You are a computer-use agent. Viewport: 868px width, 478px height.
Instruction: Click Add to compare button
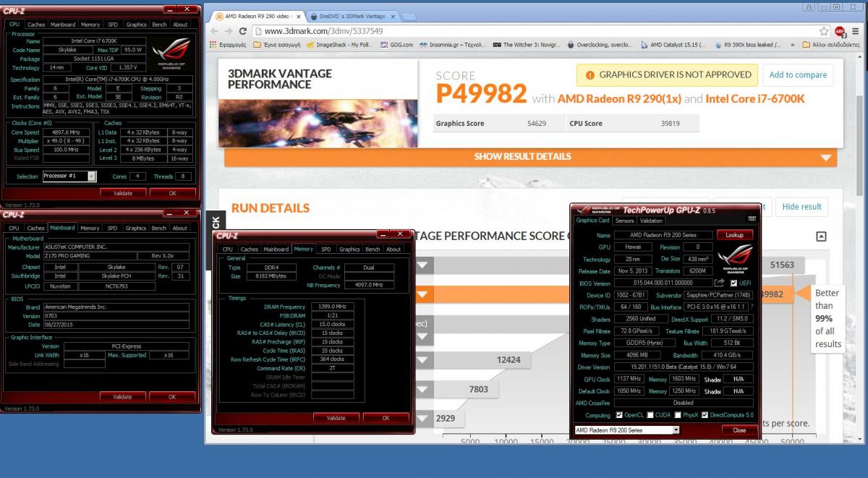click(x=798, y=74)
